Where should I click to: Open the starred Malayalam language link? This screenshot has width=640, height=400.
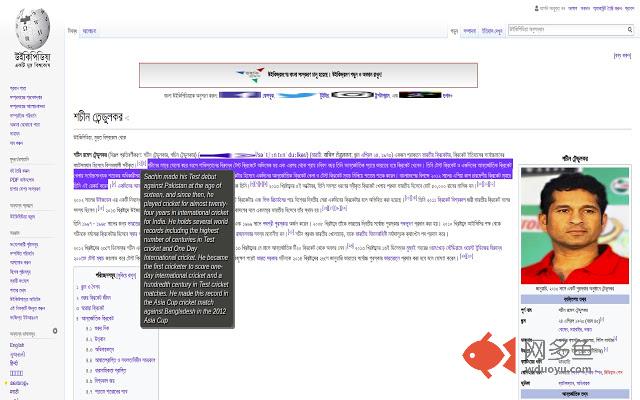click(x=19, y=383)
